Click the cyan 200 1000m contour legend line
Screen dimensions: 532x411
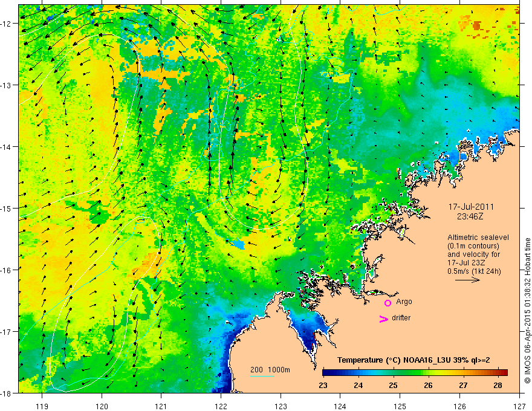click(262, 376)
